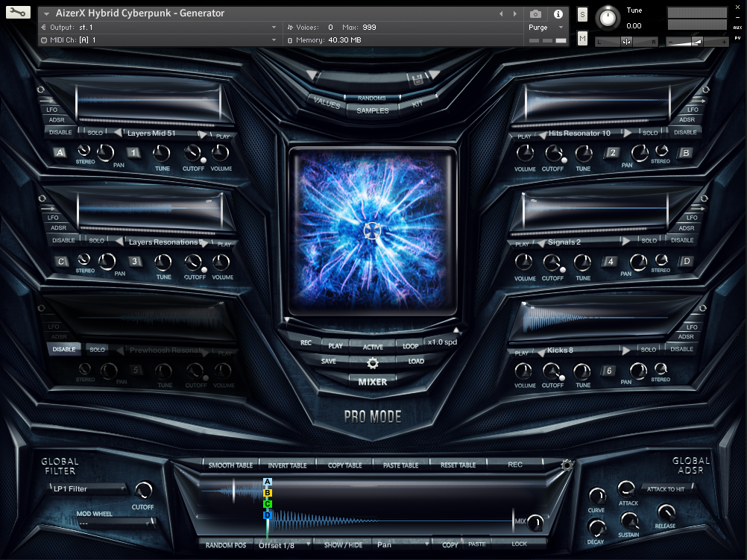Select green marker C in the table

point(267,504)
